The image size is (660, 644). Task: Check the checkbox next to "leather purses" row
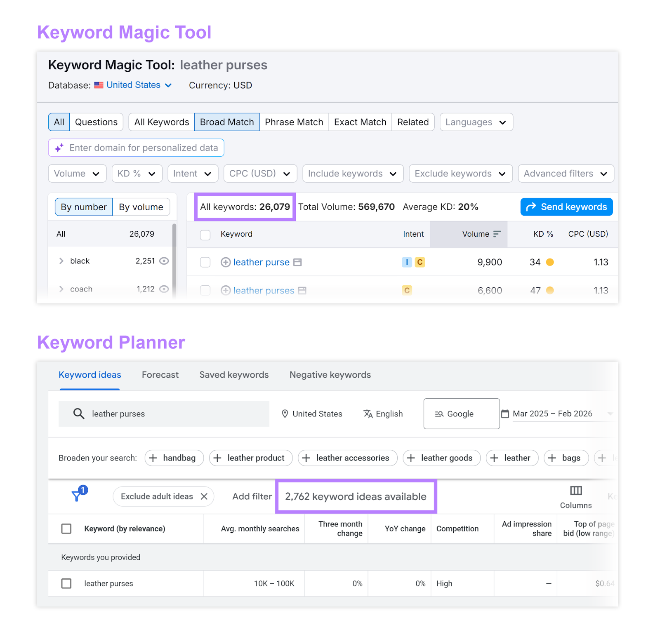pyautogui.click(x=66, y=583)
